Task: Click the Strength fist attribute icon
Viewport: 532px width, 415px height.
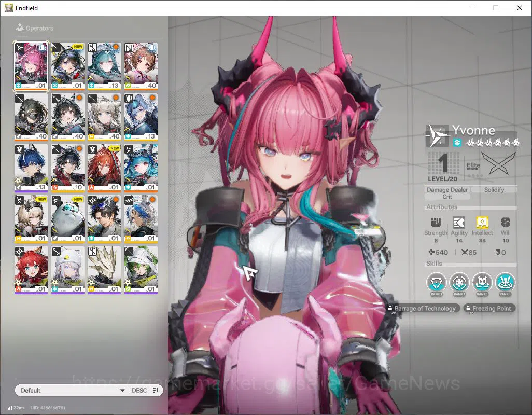Action: pos(436,222)
